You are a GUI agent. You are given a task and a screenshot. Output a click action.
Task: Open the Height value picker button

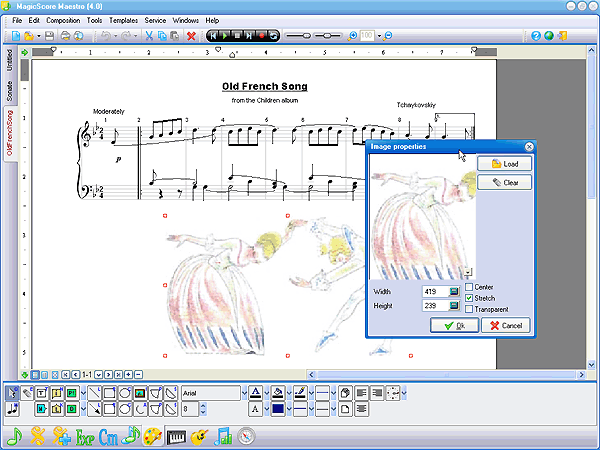pos(454,306)
